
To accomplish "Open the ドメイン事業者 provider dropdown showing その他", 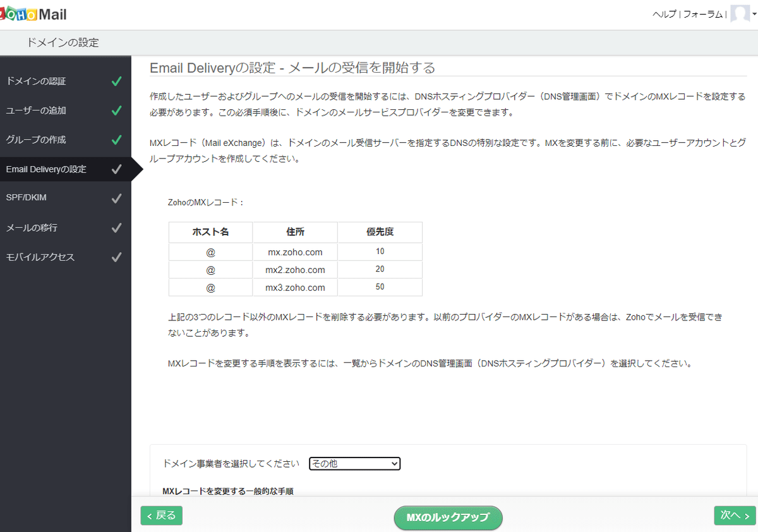I will tap(354, 463).
